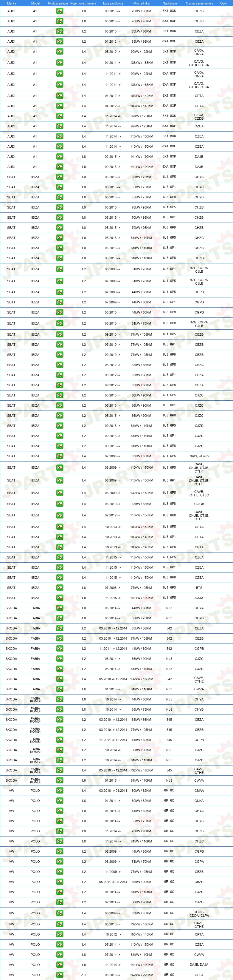Select engine code 'BTS' cell
The width and height of the screenshot is (233, 980).
[x=199, y=588]
